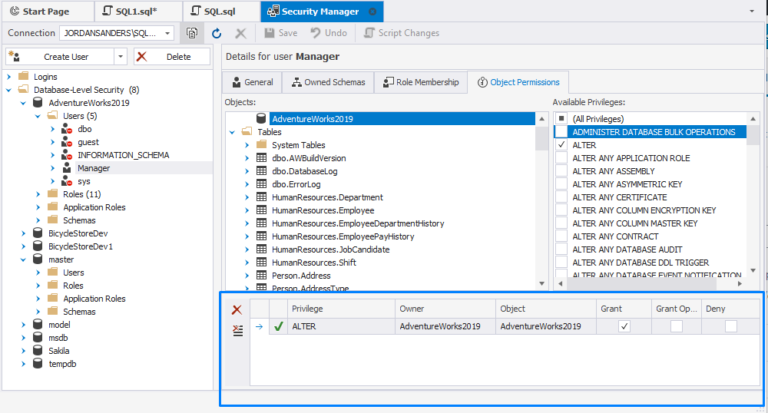Click the gray X cancel icon in the toolbar
This screenshot has width=768, height=413.
tap(240, 33)
